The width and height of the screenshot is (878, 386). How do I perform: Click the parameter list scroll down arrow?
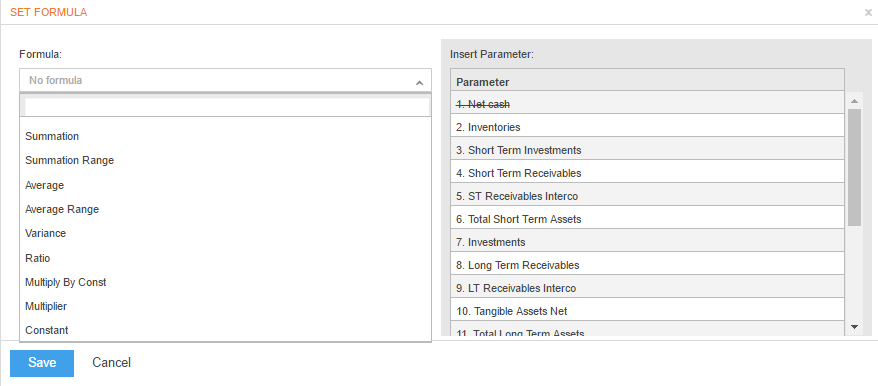[x=854, y=326]
